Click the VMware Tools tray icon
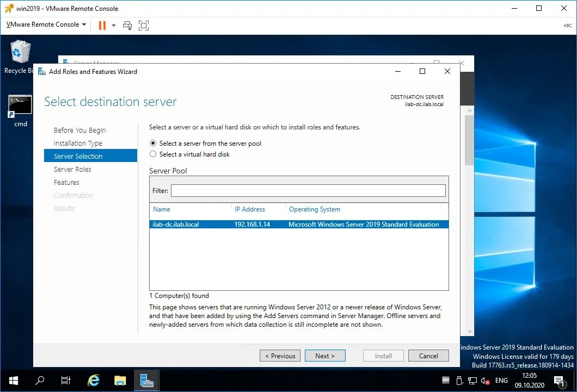 446,380
